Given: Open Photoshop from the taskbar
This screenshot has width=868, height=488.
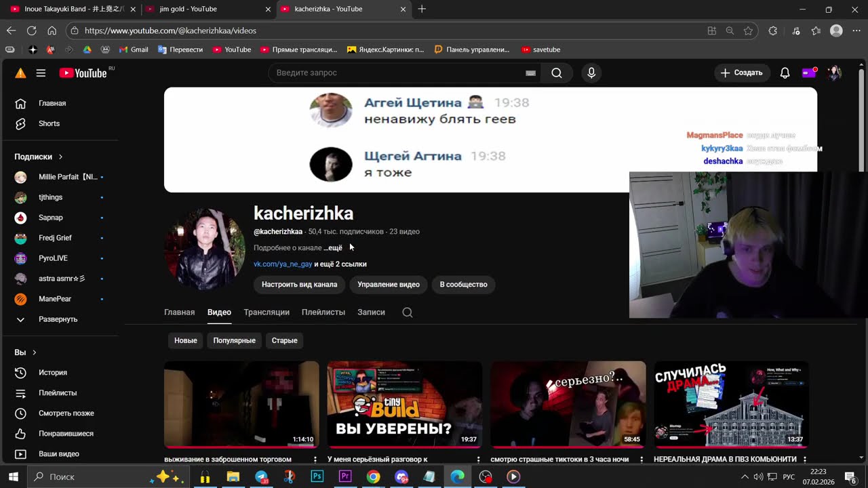Looking at the screenshot, I should pos(317,476).
